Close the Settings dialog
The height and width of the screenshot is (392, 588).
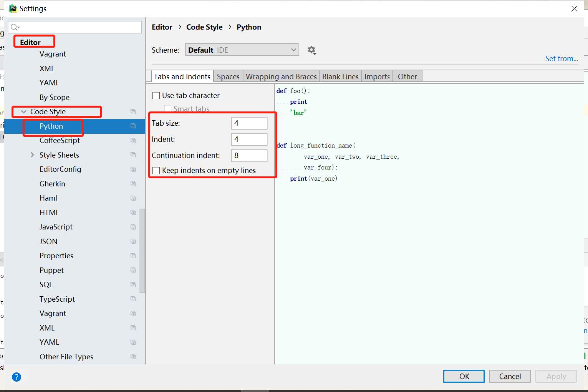tap(574, 8)
